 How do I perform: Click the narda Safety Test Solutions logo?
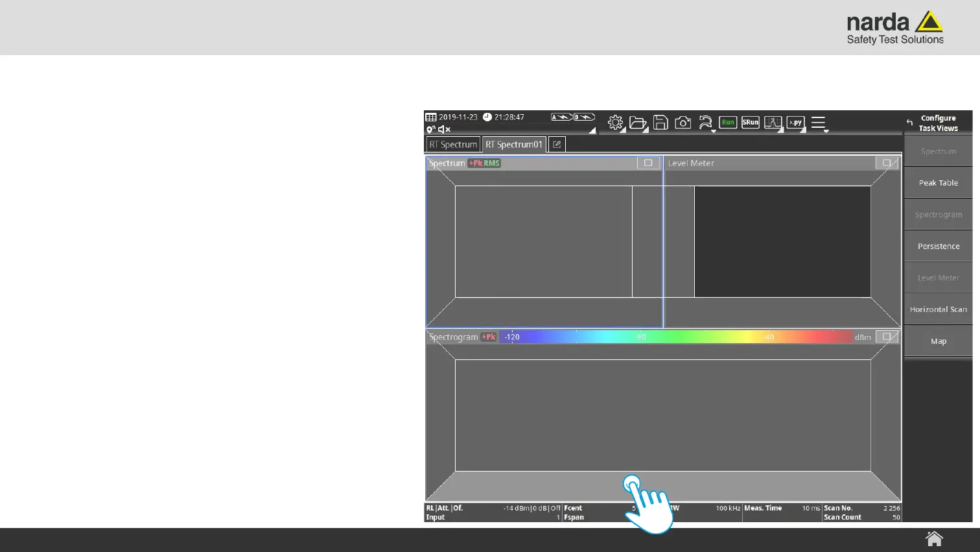tap(895, 28)
